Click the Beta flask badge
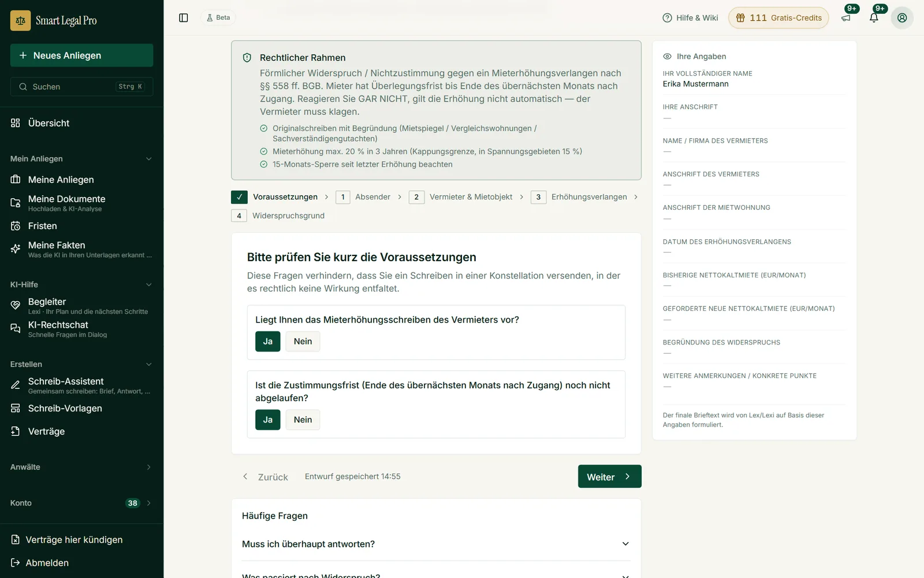 (218, 18)
